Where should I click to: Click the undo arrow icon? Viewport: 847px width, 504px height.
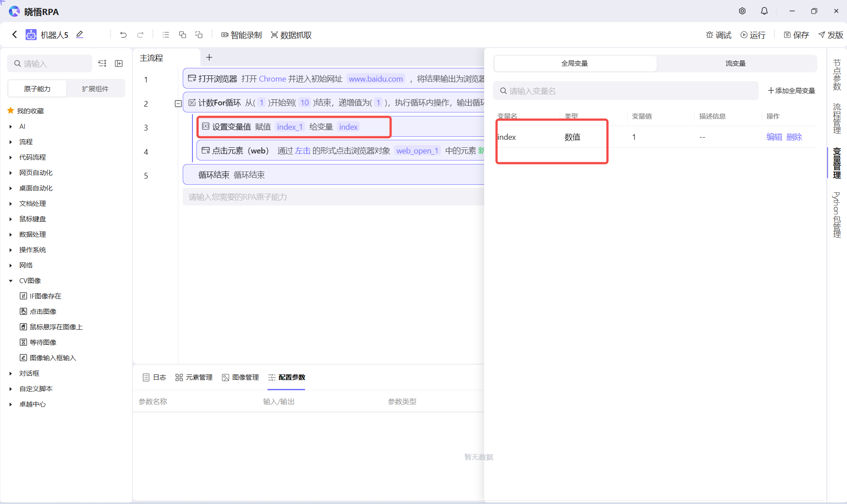pyautogui.click(x=123, y=35)
